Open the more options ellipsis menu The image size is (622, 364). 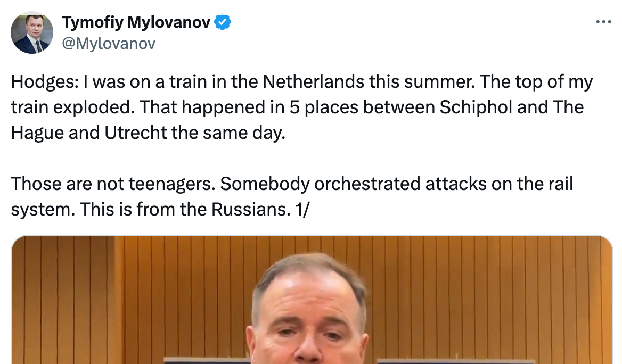[603, 22]
